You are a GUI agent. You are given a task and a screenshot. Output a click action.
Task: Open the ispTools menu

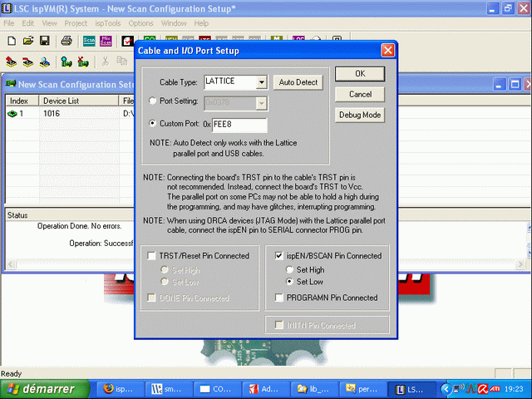pos(108,23)
